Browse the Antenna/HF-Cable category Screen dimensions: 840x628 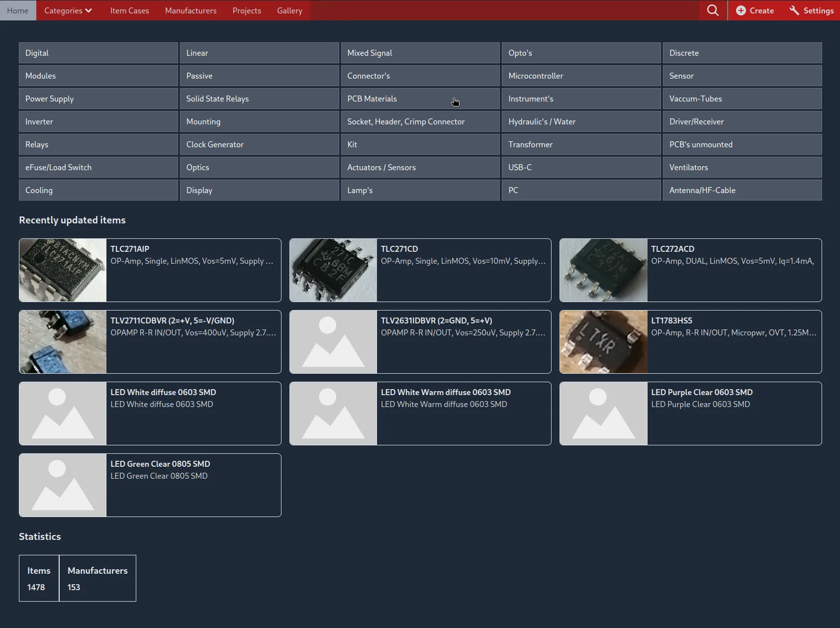(742, 190)
